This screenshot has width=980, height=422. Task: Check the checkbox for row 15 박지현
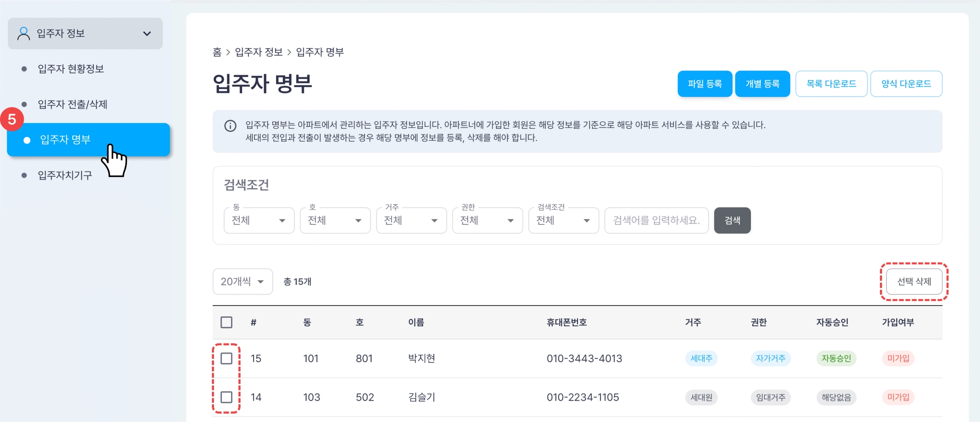tap(226, 358)
